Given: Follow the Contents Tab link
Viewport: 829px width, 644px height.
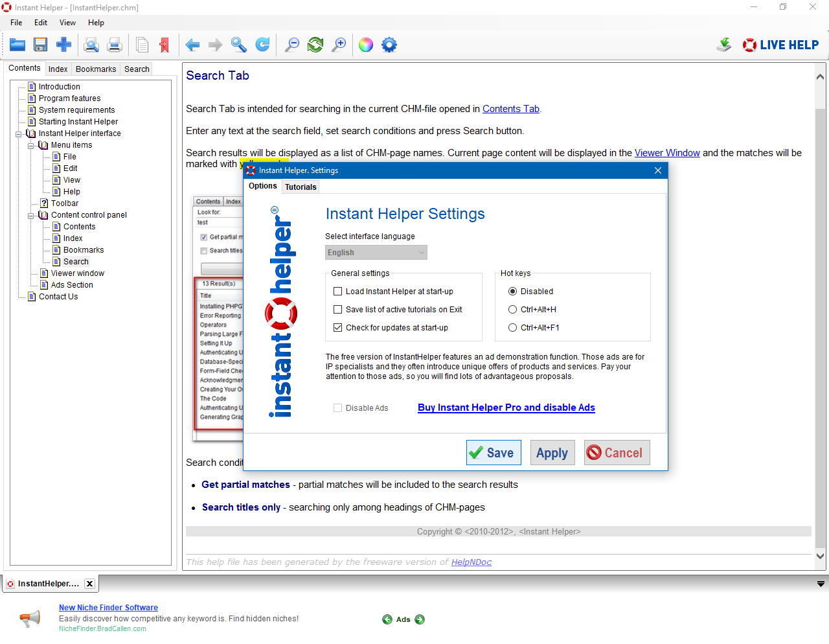Looking at the screenshot, I should click(511, 109).
